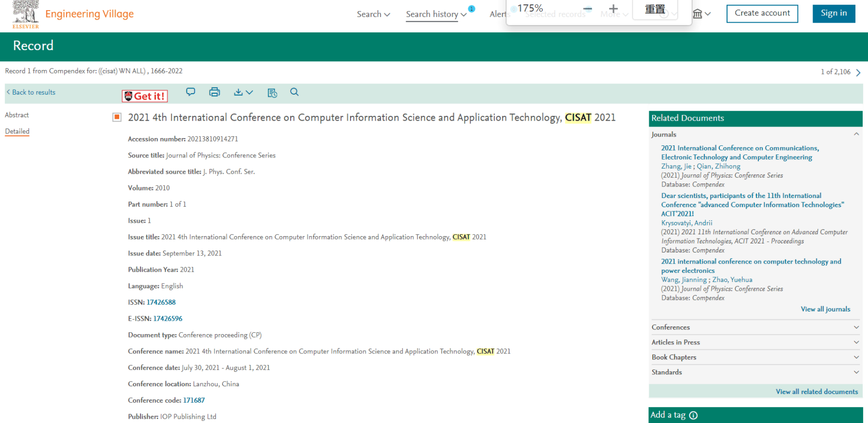Expand the Conferences section
This screenshot has width=868, height=423.
point(756,327)
